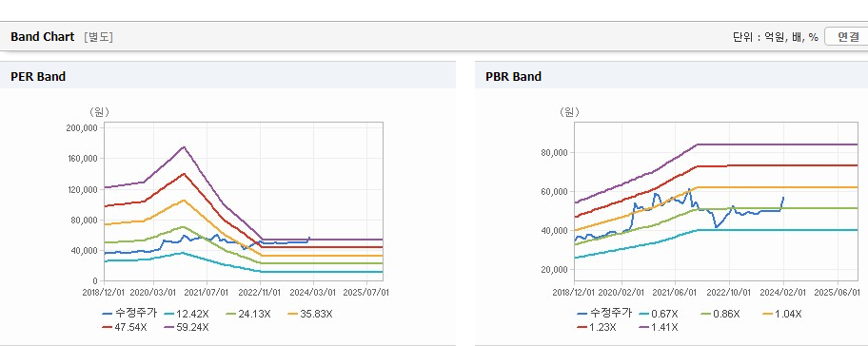Click the blue price line end in PBR chart
The width and height of the screenshot is (868, 346).
(782, 198)
